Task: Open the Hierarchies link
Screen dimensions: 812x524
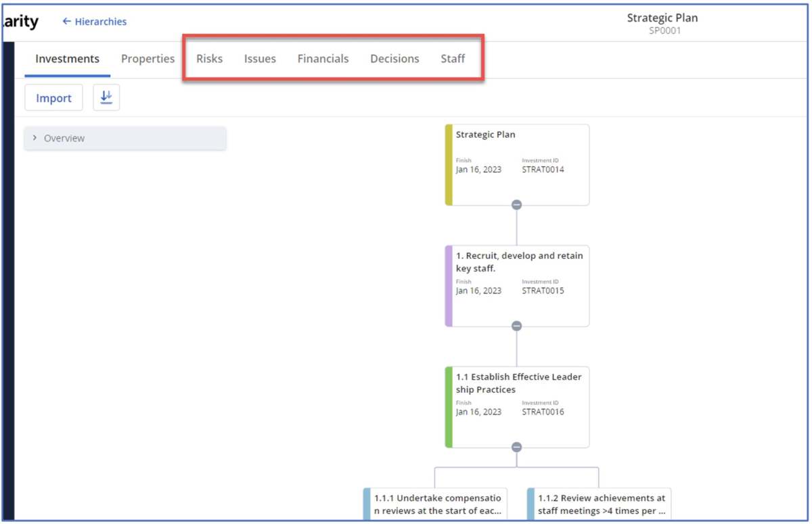Action: point(100,21)
